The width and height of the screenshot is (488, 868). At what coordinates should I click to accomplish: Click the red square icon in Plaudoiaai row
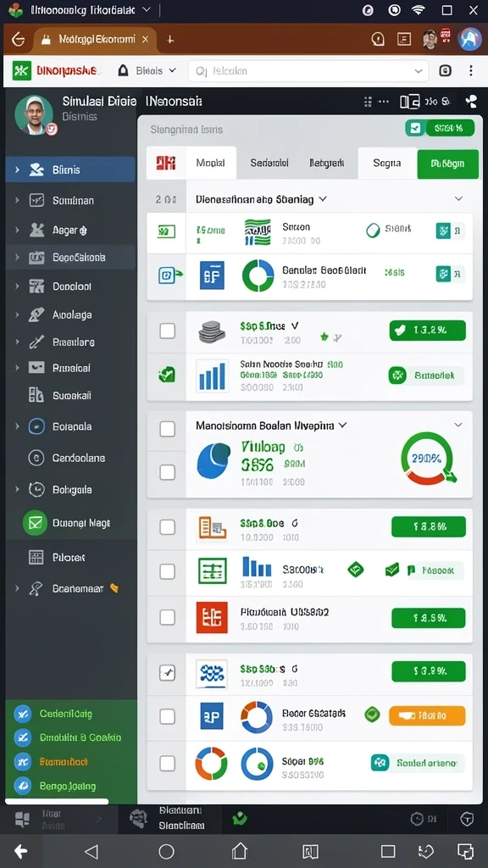[212, 617]
